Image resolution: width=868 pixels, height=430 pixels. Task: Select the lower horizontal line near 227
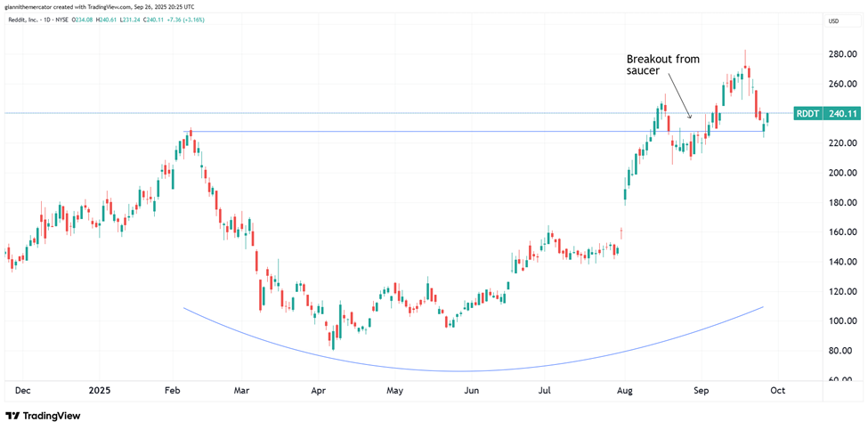tap(445, 132)
